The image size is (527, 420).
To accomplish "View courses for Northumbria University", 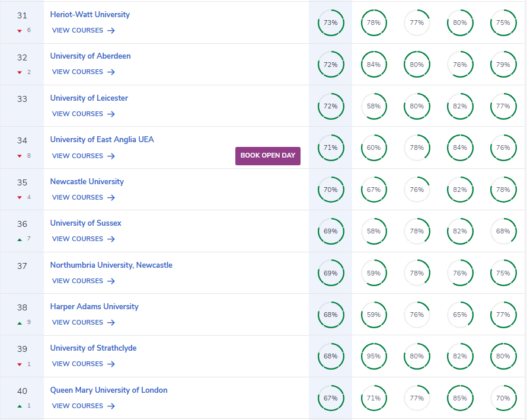I will (x=84, y=281).
